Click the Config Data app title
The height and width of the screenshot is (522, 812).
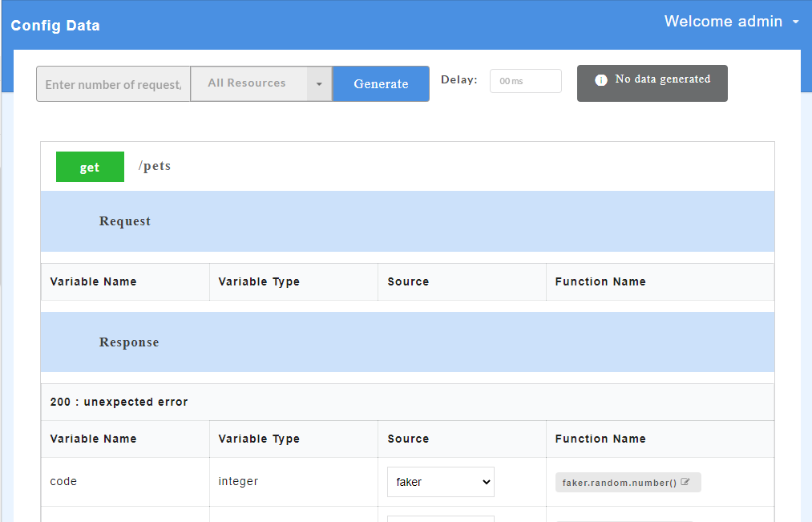point(55,25)
